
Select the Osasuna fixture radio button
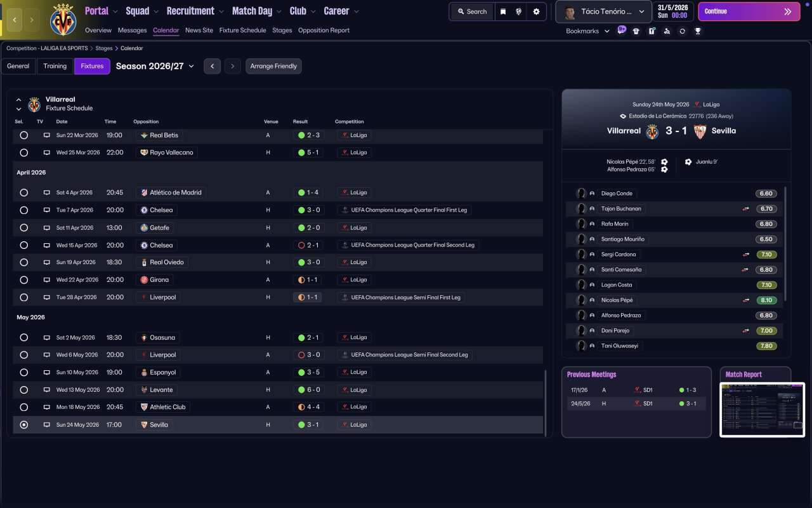(x=24, y=338)
